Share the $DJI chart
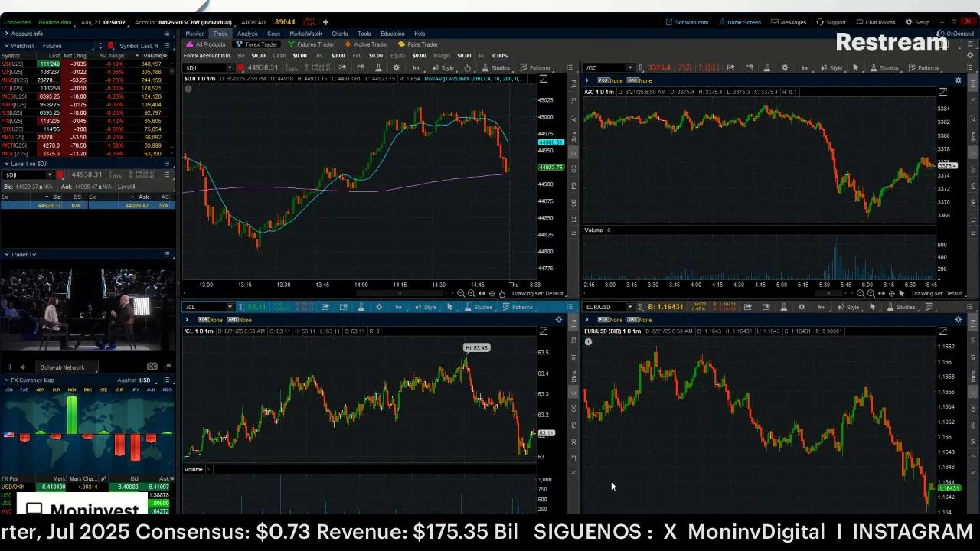This screenshot has height=551, width=980. point(342,67)
